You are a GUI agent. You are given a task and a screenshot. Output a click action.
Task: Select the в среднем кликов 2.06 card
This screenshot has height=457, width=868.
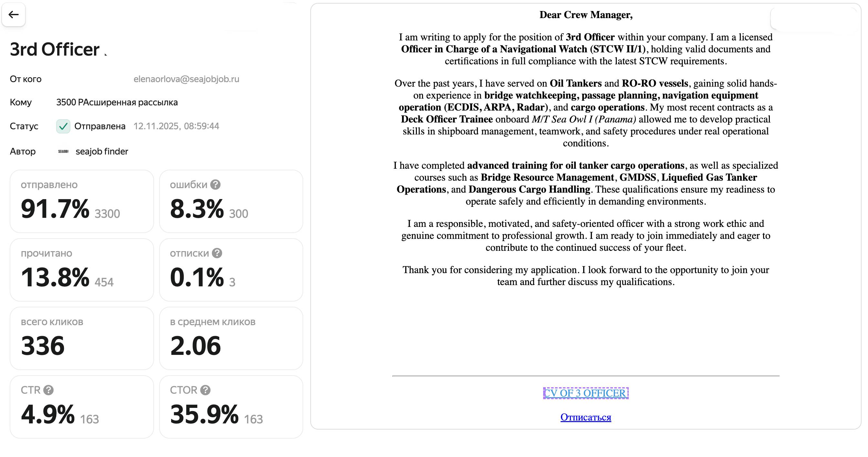click(x=231, y=338)
